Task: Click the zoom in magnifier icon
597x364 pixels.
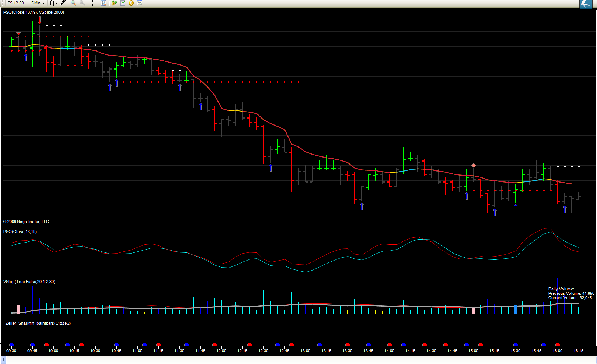Action: [x=74, y=3]
